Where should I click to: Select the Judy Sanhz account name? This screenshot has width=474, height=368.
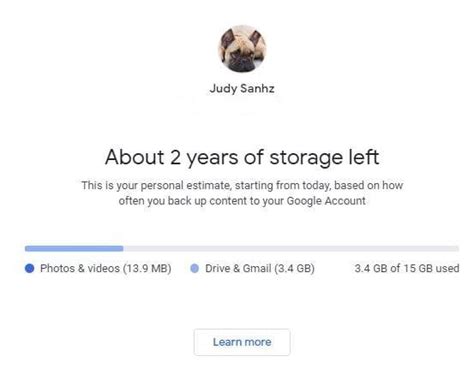coord(242,89)
